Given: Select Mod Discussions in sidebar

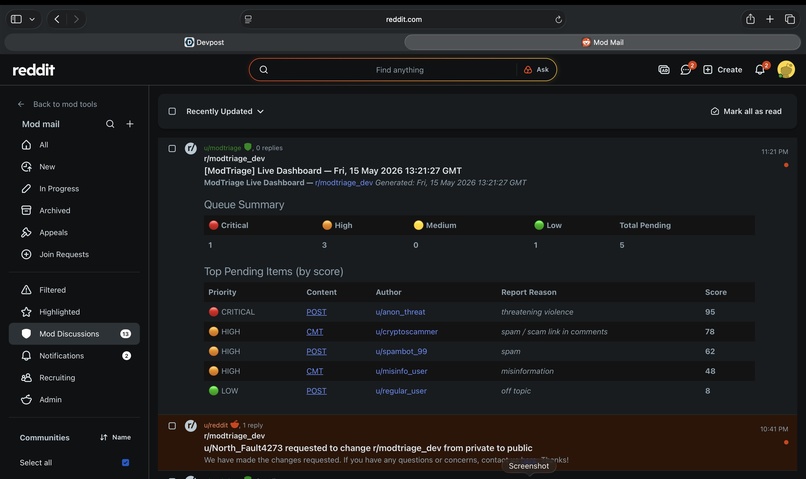Looking at the screenshot, I should tap(74, 334).
